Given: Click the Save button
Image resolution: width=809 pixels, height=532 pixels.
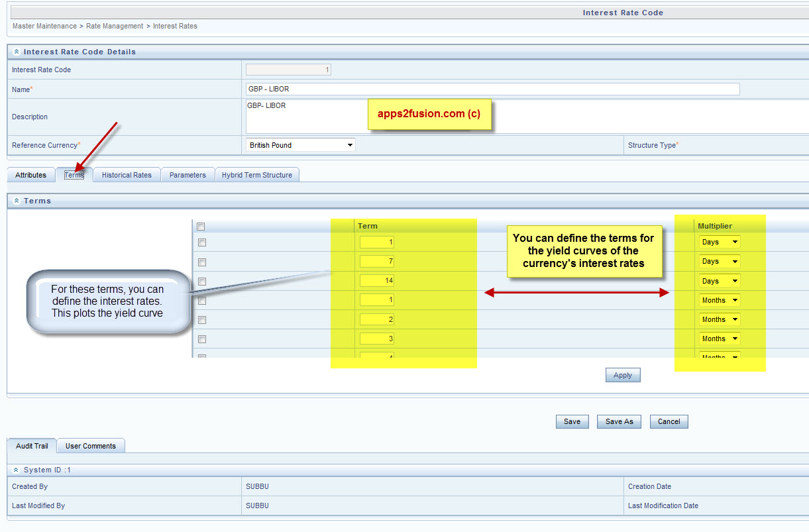Looking at the screenshot, I should coord(572,421).
